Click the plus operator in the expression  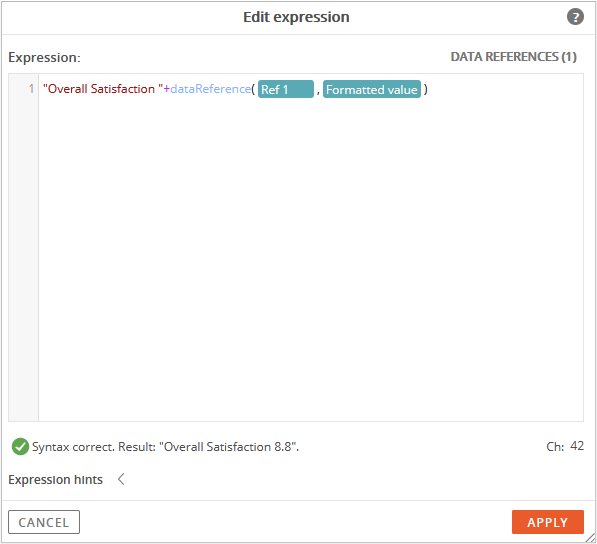[x=166, y=89]
